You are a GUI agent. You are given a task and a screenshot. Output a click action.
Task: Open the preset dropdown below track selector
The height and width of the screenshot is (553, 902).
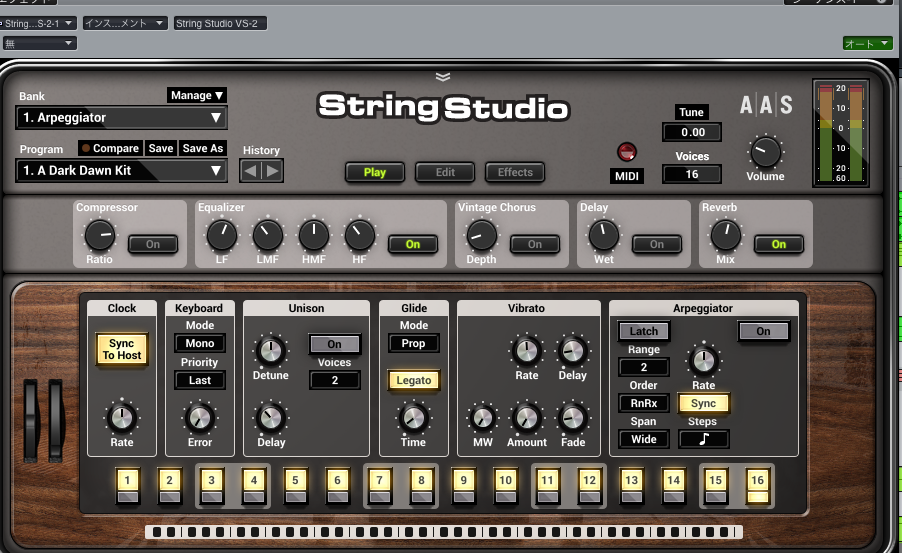coord(39,43)
